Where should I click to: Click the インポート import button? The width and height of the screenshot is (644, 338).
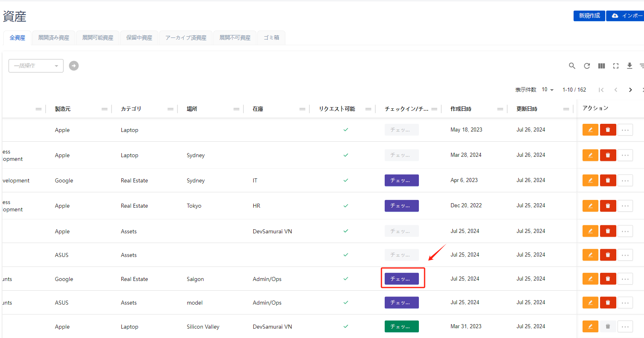626,16
